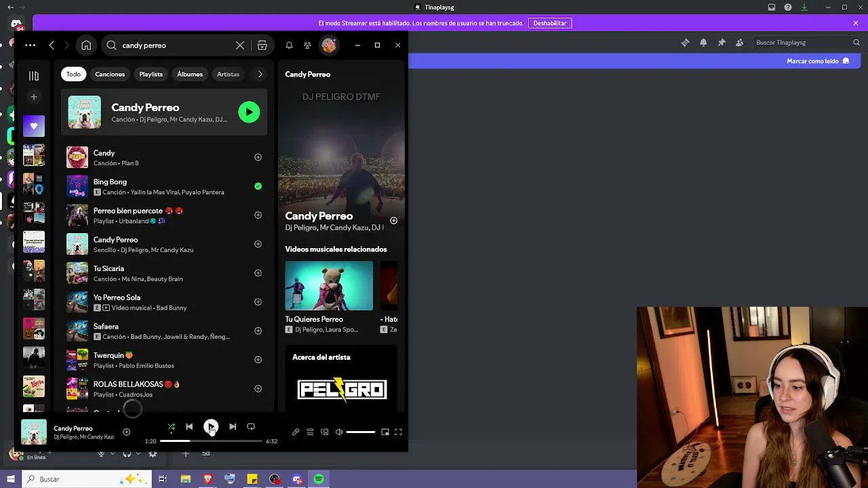Toggle shuffle in the player bar
This screenshot has width=868, height=488.
pyautogui.click(x=171, y=427)
